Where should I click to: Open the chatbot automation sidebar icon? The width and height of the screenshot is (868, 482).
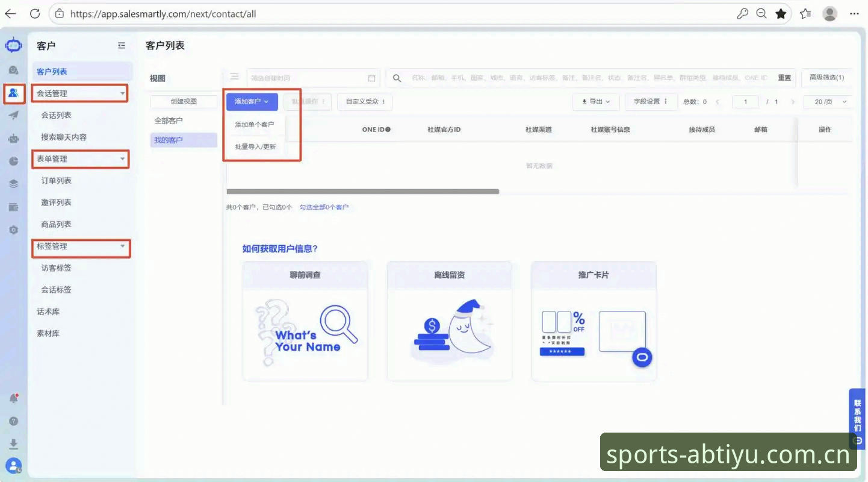13,139
